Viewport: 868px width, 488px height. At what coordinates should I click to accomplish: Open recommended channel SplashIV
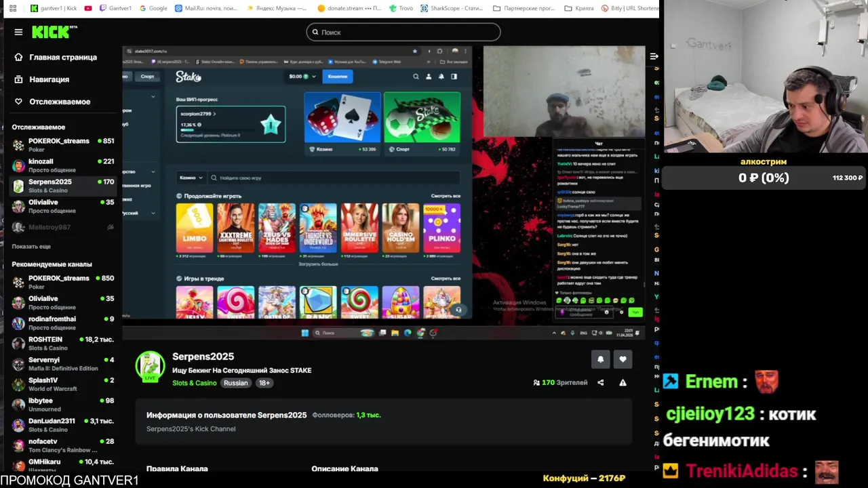pyautogui.click(x=62, y=384)
